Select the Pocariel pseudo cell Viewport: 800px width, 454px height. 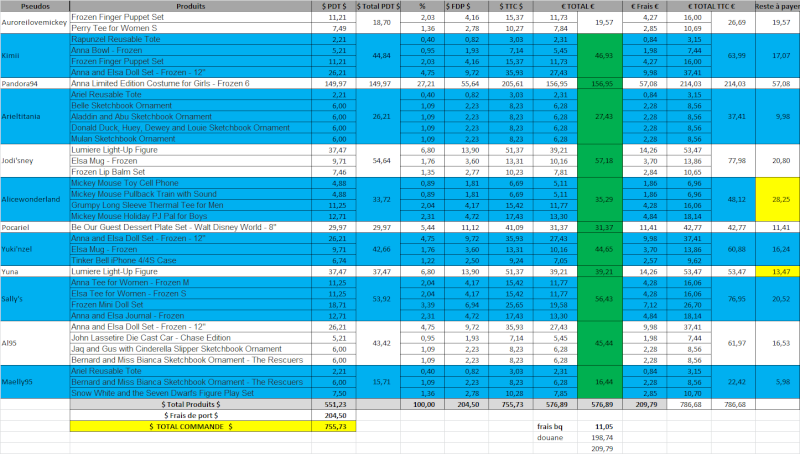pos(35,227)
